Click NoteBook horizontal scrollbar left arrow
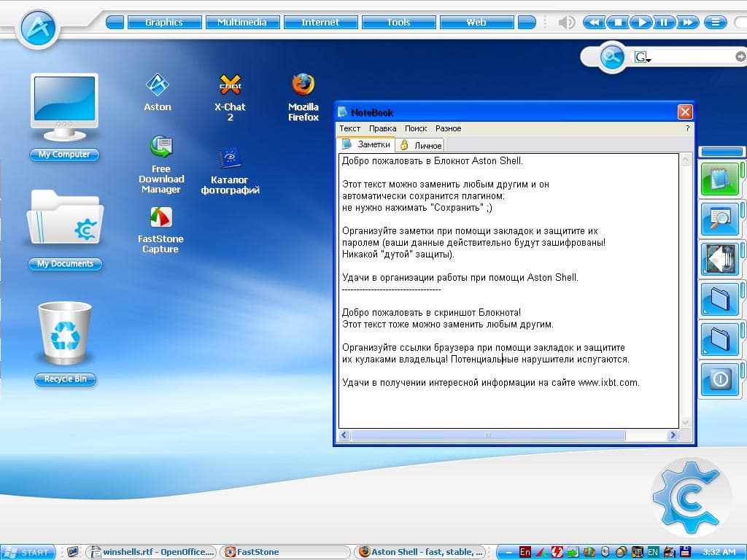 pos(344,435)
